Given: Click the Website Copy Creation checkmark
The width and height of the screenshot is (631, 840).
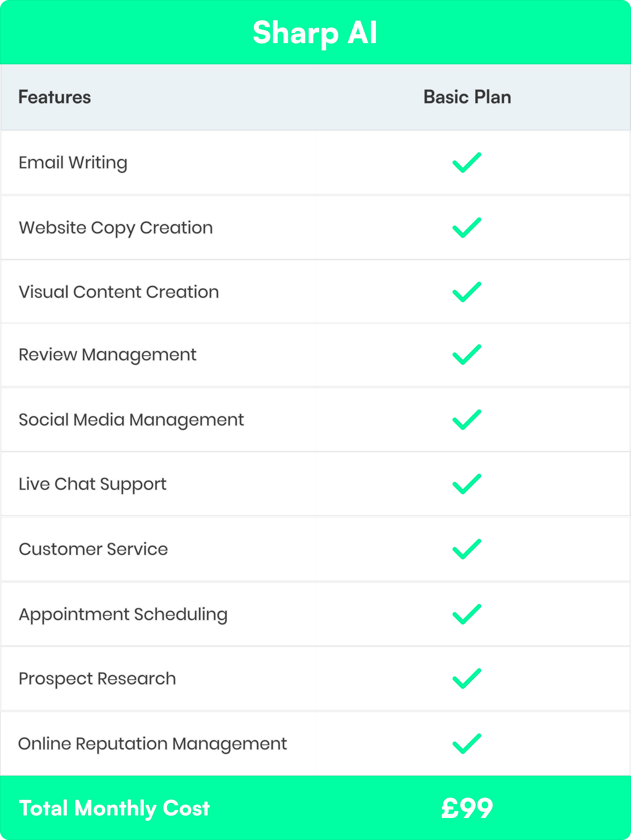Looking at the screenshot, I should [466, 228].
